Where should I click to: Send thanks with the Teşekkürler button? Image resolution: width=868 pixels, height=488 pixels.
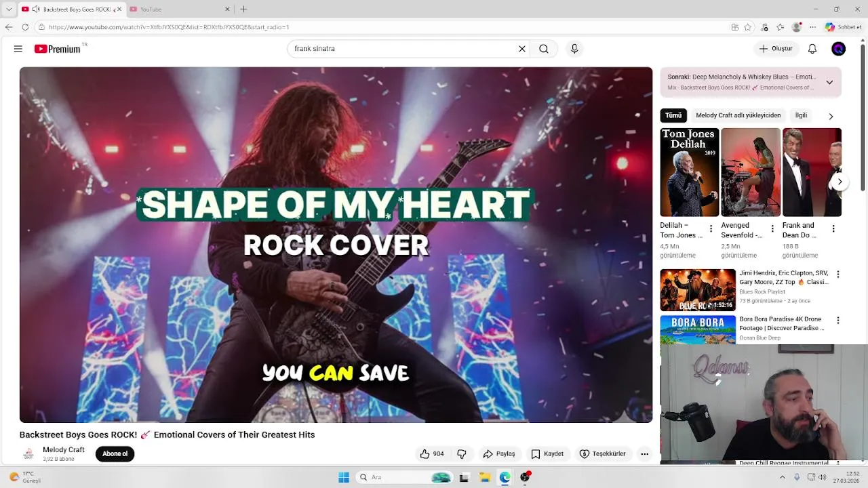pos(603,453)
